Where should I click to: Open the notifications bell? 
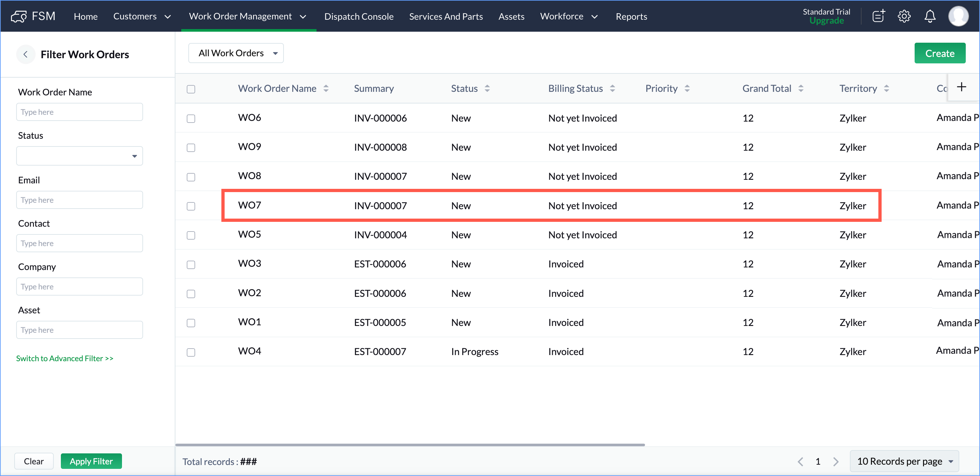(x=930, y=16)
